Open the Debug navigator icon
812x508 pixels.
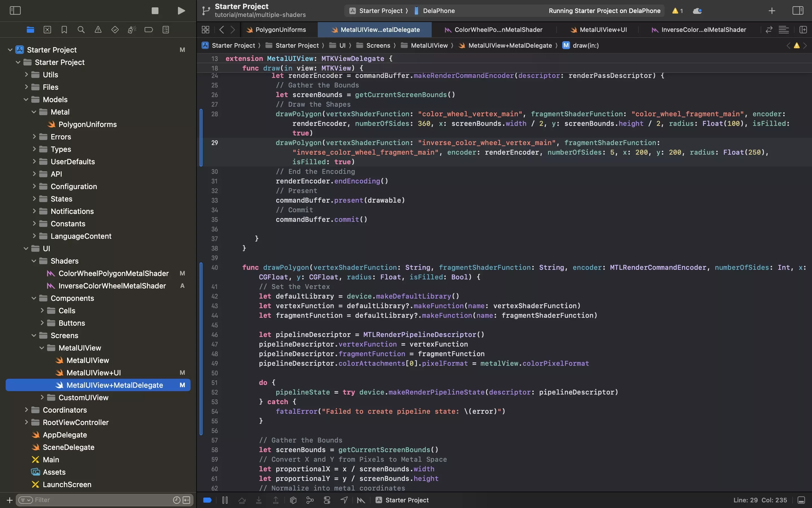(x=132, y=30)
